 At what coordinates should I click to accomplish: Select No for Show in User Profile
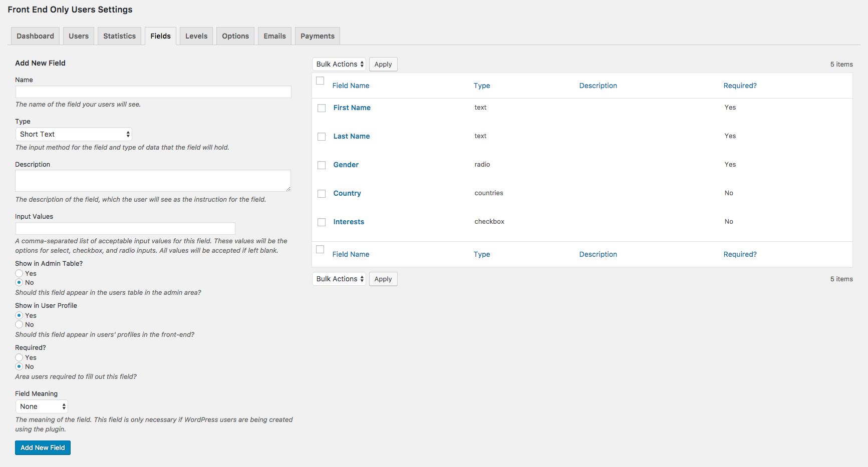pyautogui.click(x=19, y=324)
